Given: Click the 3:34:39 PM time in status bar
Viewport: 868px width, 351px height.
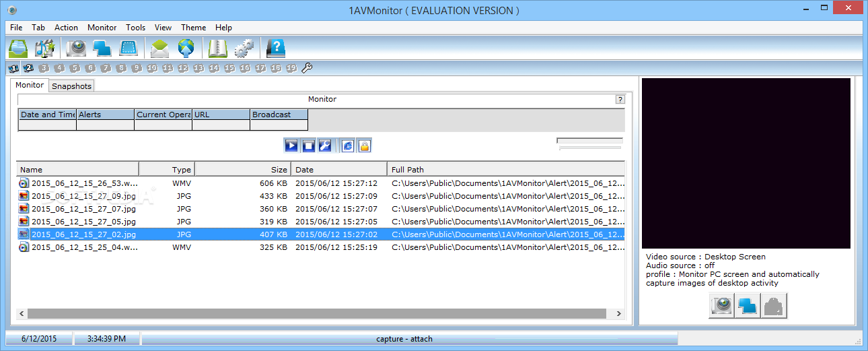Looking at the screenshot, I should pyautogui.click(x=106, y=338).
